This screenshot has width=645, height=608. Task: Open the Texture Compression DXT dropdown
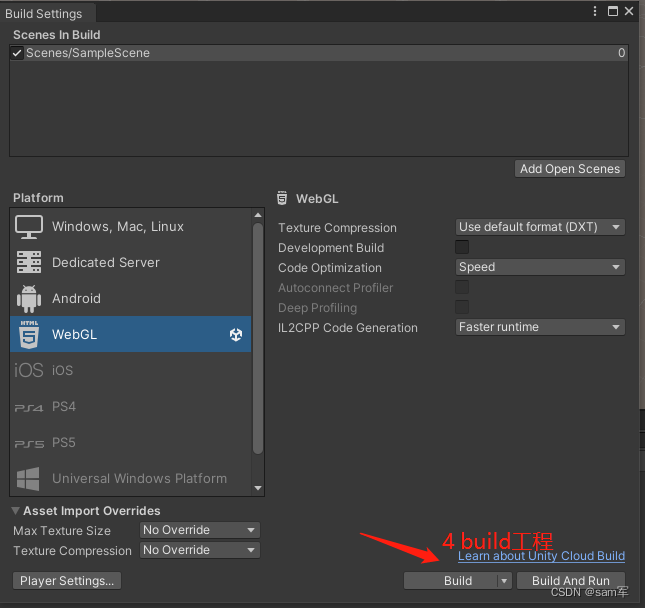(x=540, y=227)
